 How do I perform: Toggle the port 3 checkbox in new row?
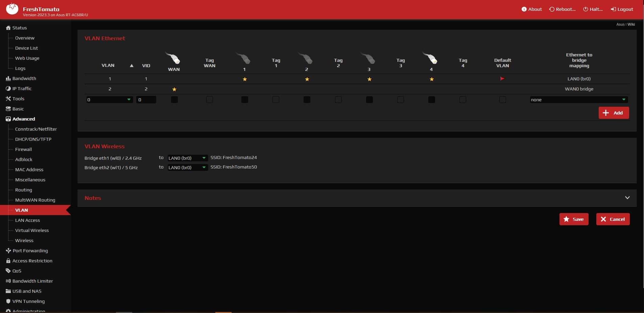(369, 100)
